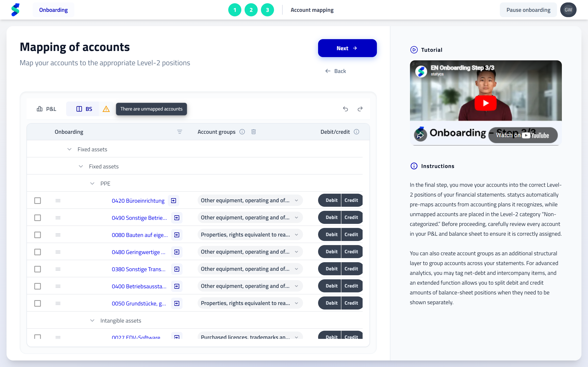
Task: Tick the 0400 Betriebsaussta checkbox
Action: (x=37, y=286)
